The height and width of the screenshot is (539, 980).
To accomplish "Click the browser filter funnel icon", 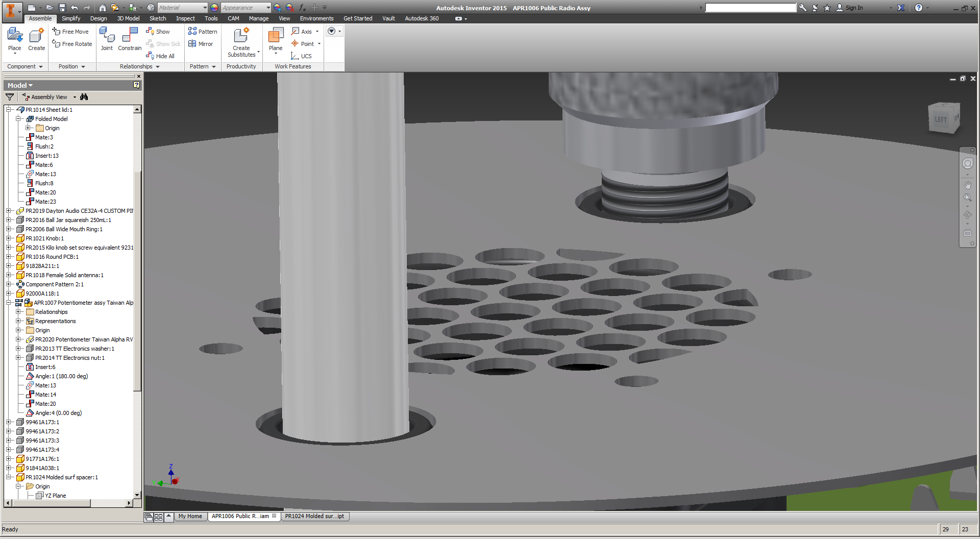I will 10,97.
